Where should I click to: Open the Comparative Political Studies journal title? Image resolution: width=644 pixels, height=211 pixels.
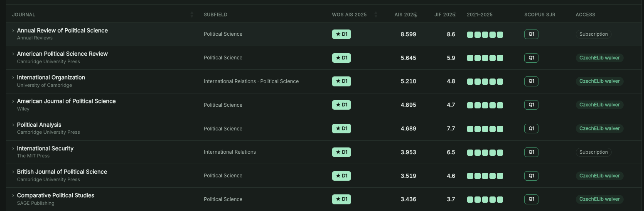coord(56,195)
